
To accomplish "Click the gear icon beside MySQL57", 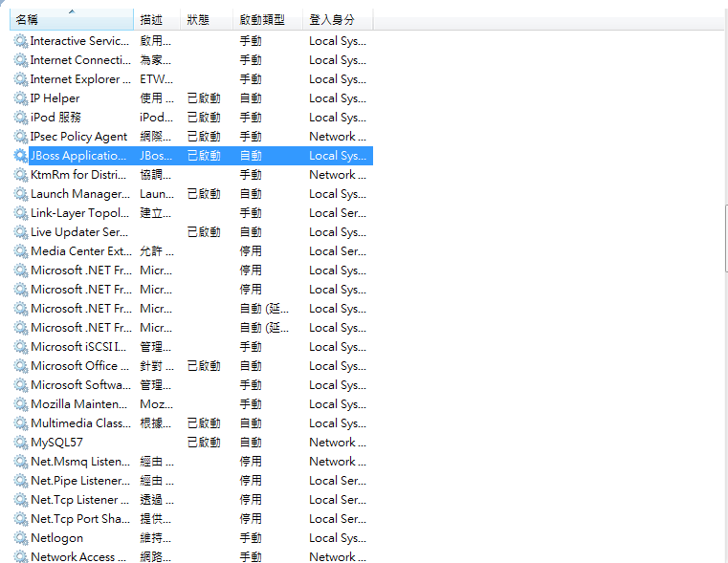I will click(x=20, y=443).
